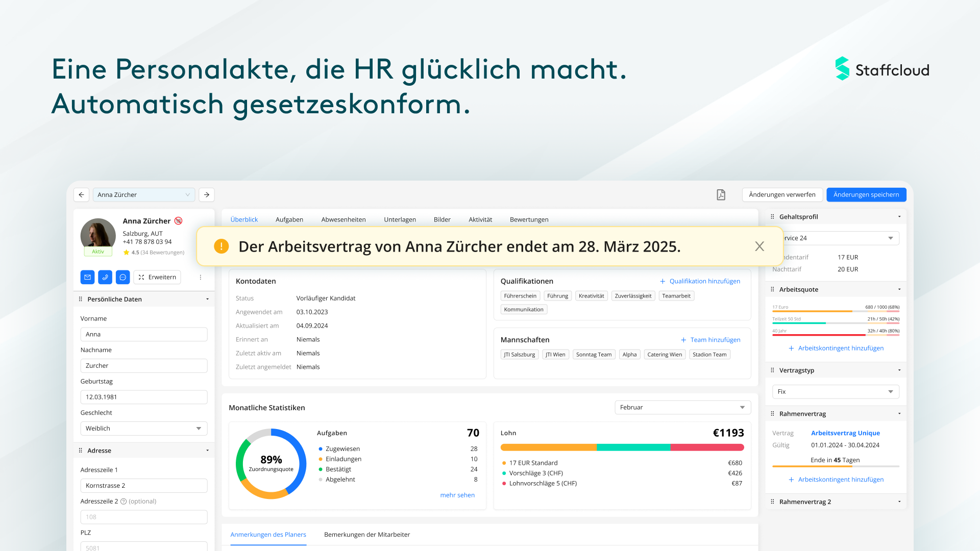Open the Vertragstyp Fix dropdown
Image resolution: width=980 pixels, height=551 pixels.
tap(835, 392)
